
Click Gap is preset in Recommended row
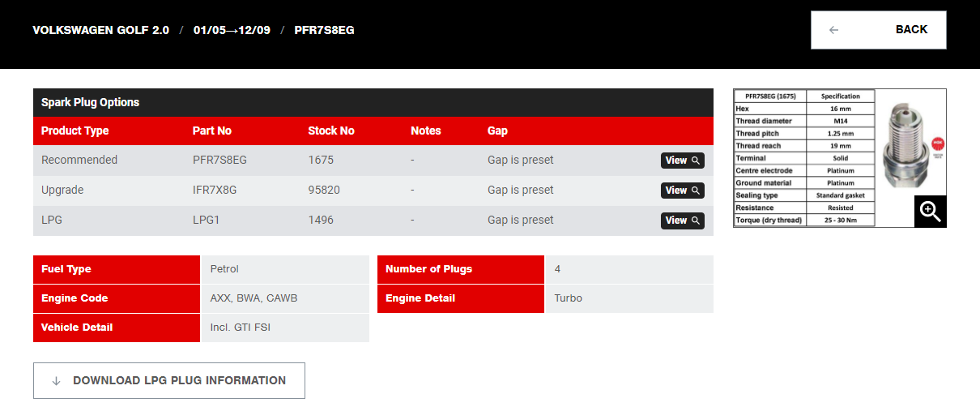(521, 160)
